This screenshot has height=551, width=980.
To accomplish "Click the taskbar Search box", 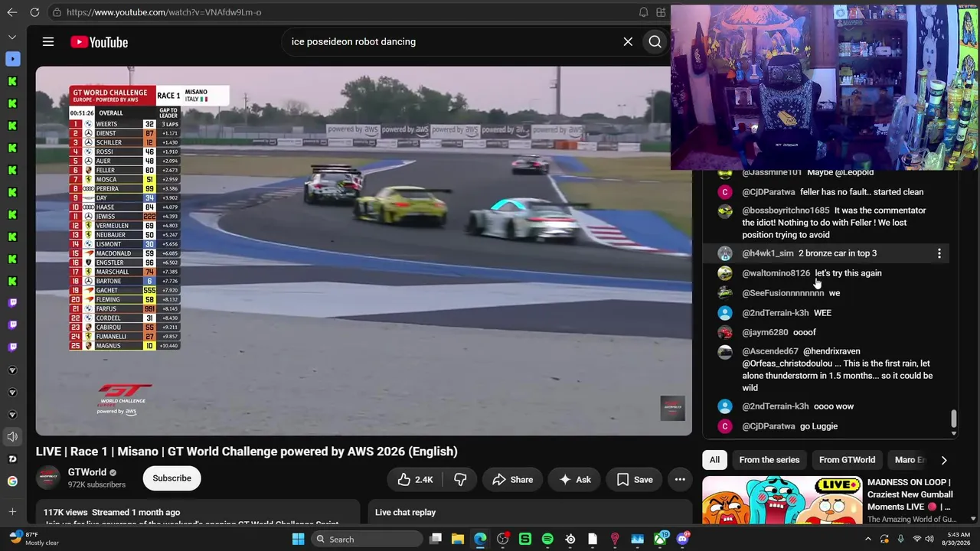I will (368, 539).
